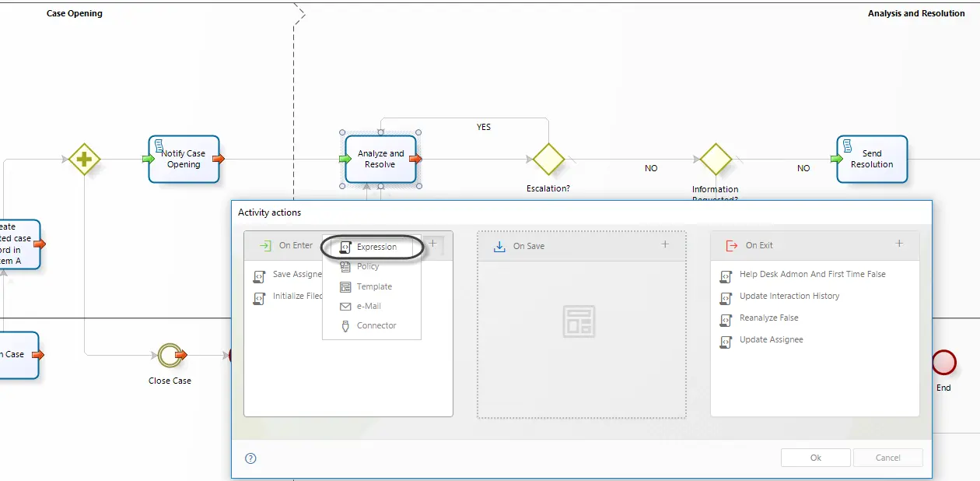
Task: Pick the Template action type
Action: coord(374,286)
